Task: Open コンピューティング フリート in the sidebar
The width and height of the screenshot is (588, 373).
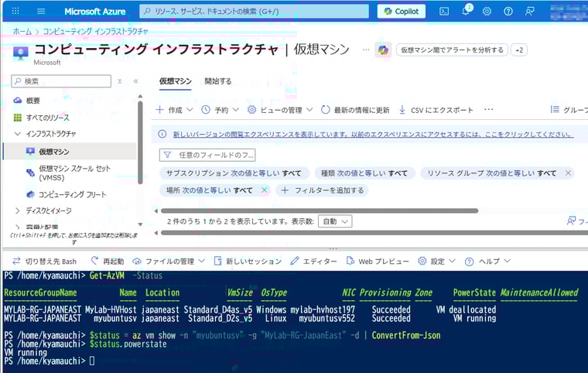Action: pos(72,194)
